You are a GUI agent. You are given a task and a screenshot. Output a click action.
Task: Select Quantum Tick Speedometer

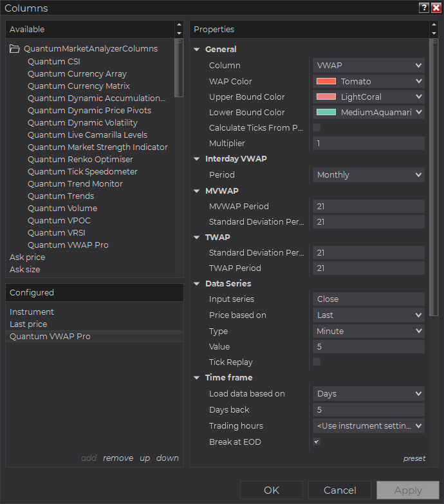coord(82,172)
